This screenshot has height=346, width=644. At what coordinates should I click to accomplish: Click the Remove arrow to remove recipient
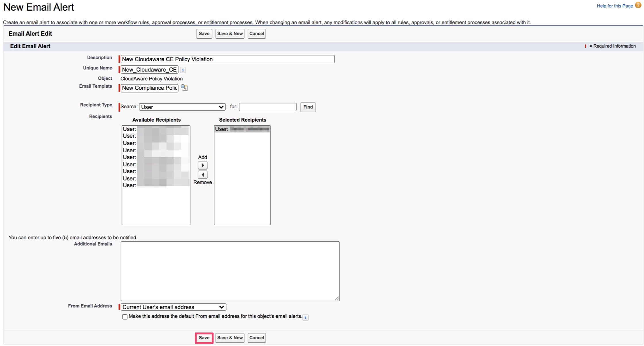(203, 175)
